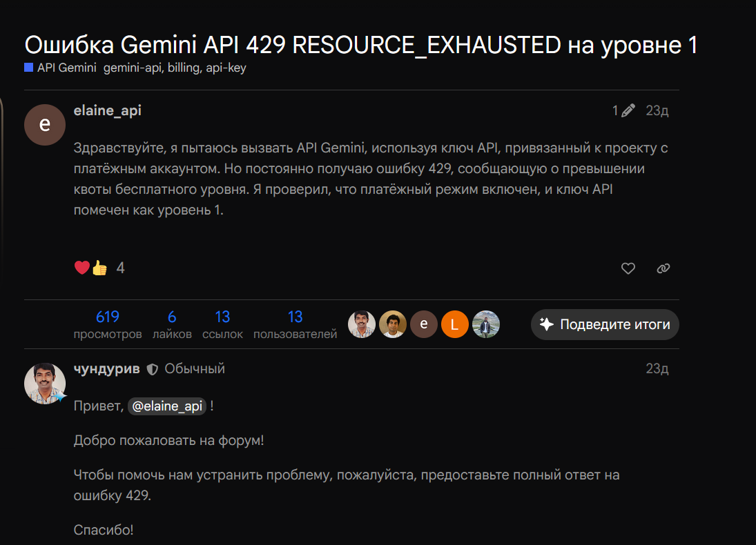
Task: Click the topic title 'Ошибка Gemini API 429'
Action: pyautogui.click(x=360, y=46)
